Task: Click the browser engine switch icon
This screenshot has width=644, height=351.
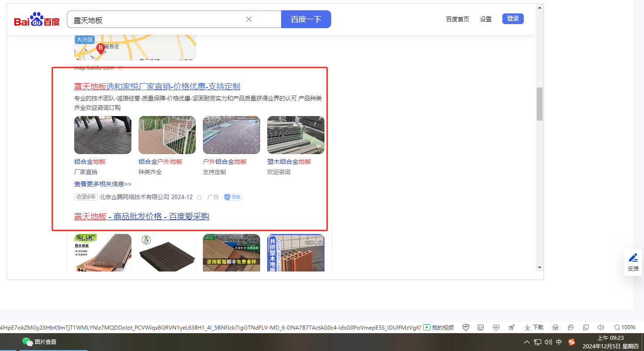Action: [571, 327]
